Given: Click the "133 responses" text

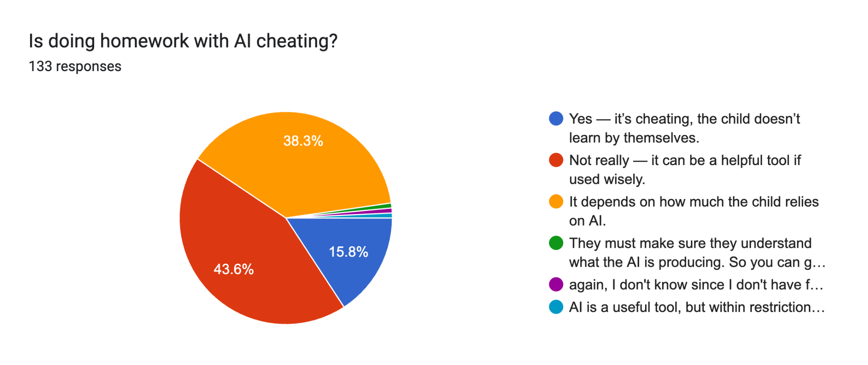Looking at the screenshot, I should (x=75, y=66).
